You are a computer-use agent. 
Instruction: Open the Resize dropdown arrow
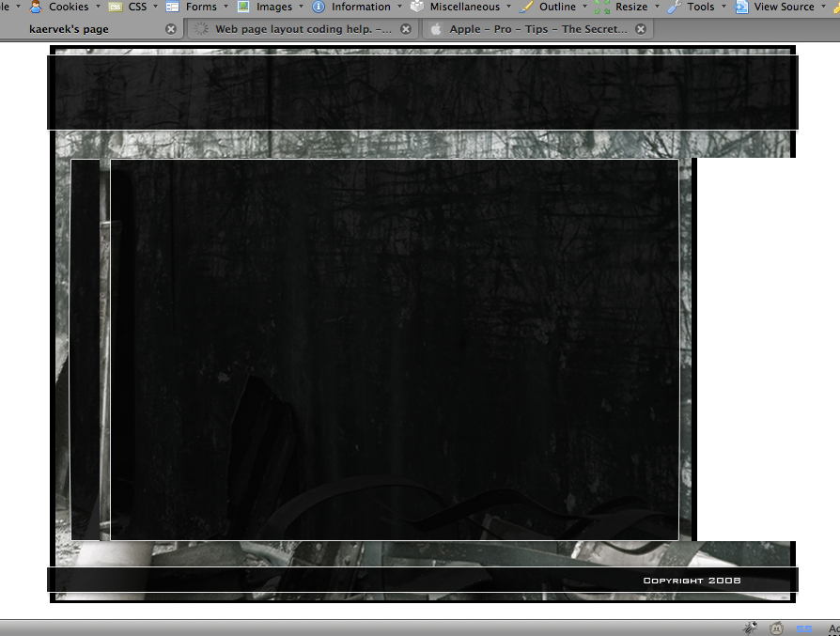[x=658, y=7]
